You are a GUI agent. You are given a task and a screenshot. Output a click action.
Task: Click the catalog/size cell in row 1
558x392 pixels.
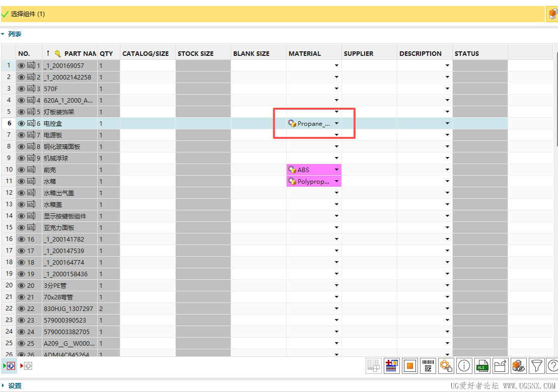(148, 65)
